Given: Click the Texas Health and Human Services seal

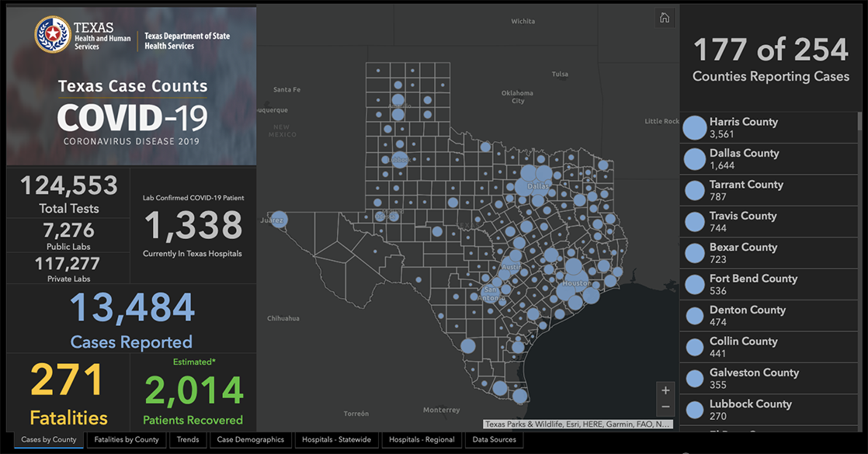Looking at the screenshot, I should [x=52, y=35].
